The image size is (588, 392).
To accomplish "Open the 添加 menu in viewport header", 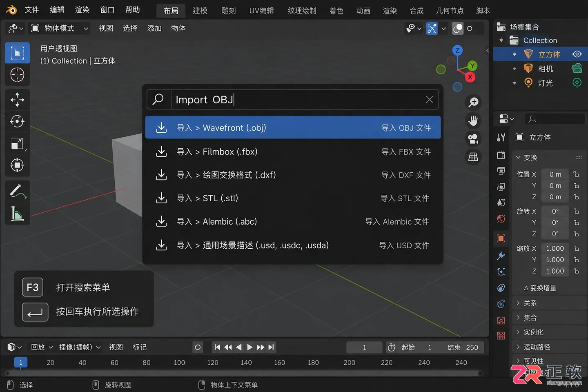I will click(154, 28).
